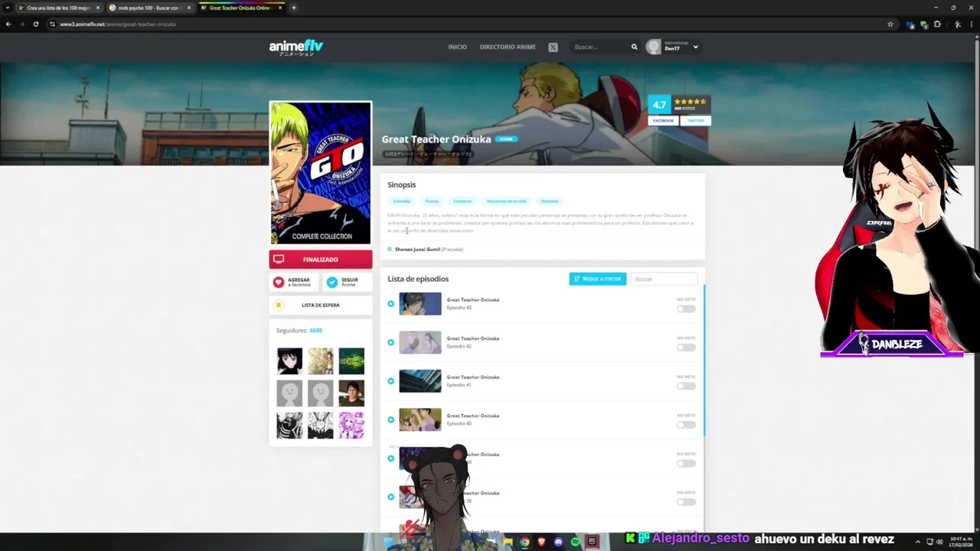
Task: Click the address bar URL
Action: coord(118,24)
